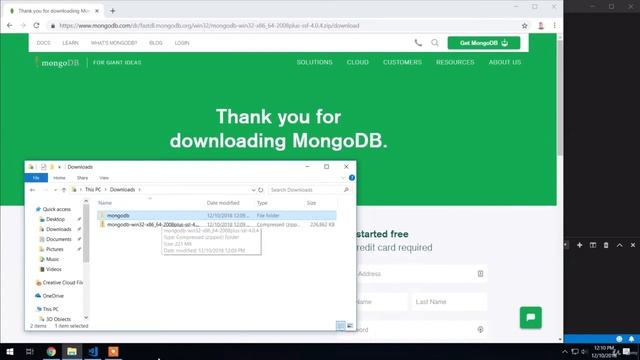The width and height of the screenshot is (640, 360).
Task: Add new terminal with plus icon
Action: (580, 245)
